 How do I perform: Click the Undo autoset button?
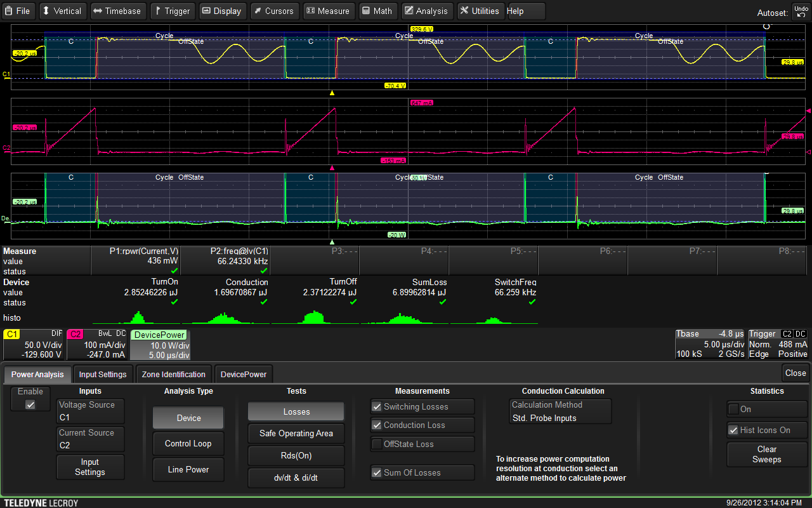tap(801, 11)
